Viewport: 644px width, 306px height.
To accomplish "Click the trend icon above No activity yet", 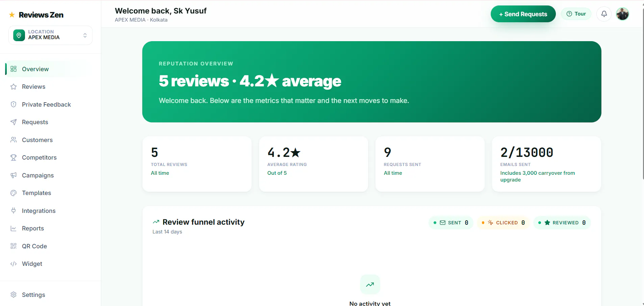I will (370, 284).
